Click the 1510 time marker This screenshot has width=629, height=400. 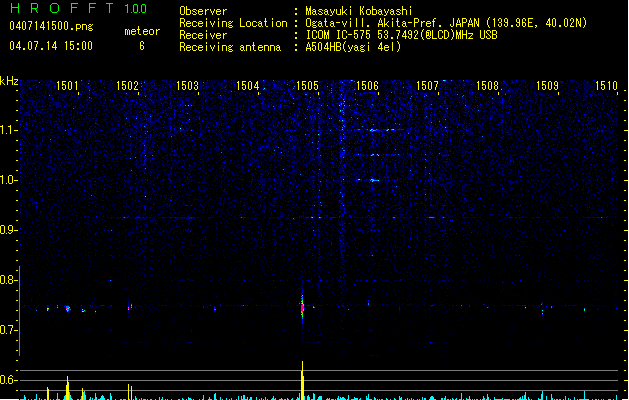click(606, 86)
